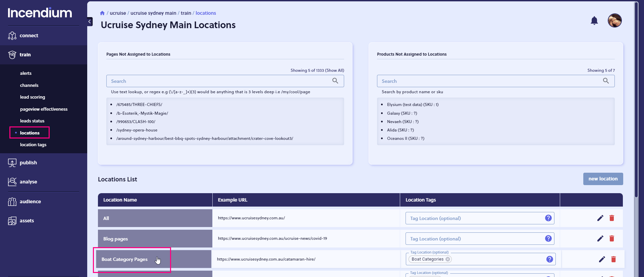The image size is (644, 277).
Task: Click the Oceanos II product entry
Action: [x=406, y=138]
